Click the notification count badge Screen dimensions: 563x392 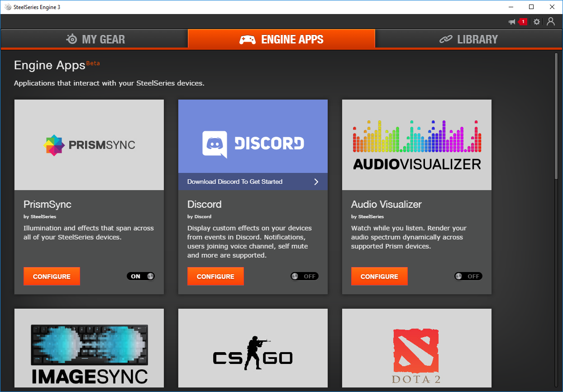[x=523, y=22]
